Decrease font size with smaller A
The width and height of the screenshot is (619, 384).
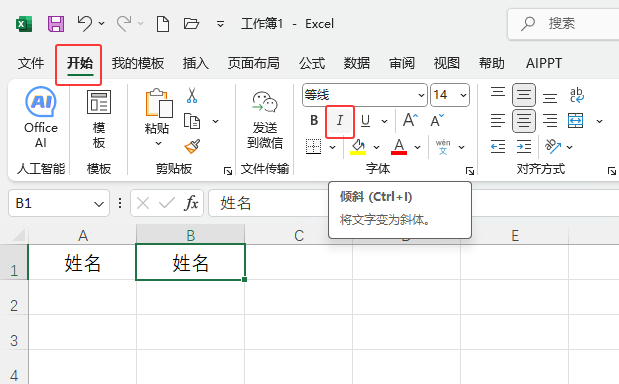coord(437,120)
